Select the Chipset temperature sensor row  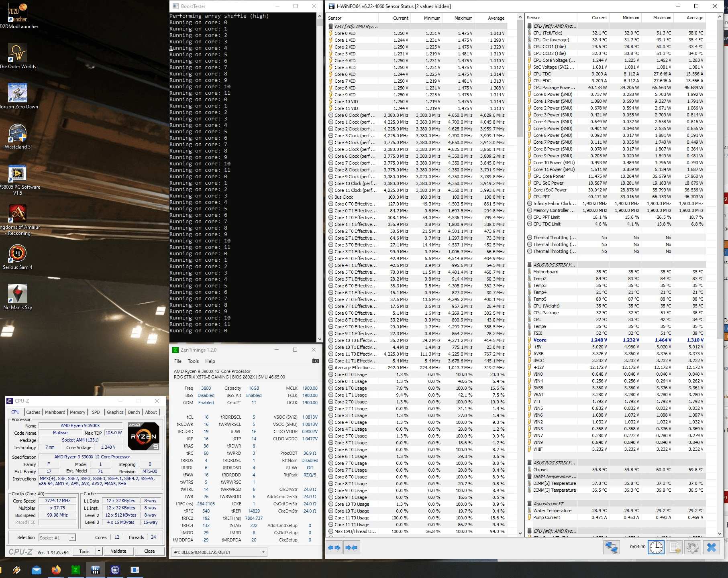pyautogui.click(x=616, y=470)
